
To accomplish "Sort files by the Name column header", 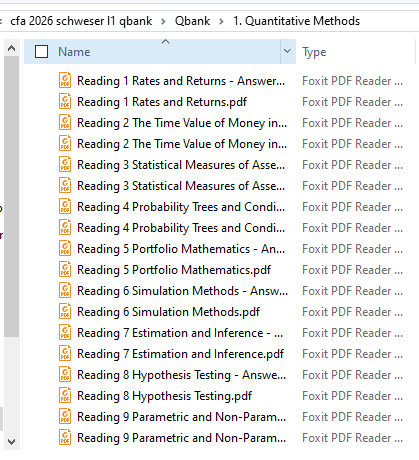I will (x=74, y=52).
